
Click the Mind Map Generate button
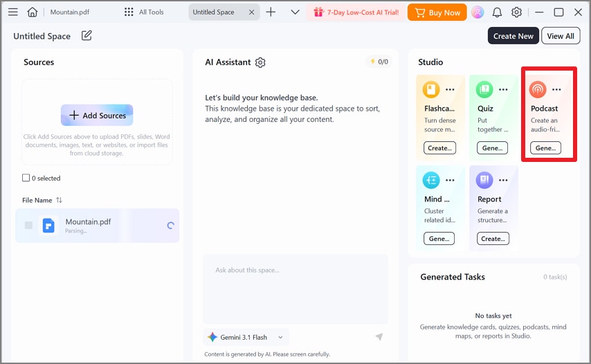click(x=439, y=239)
